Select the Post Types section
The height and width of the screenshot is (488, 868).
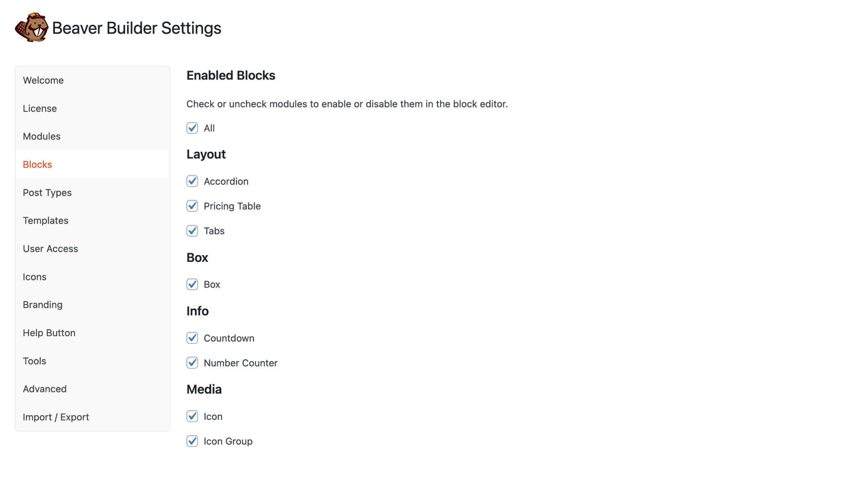(x=47, y=192)
